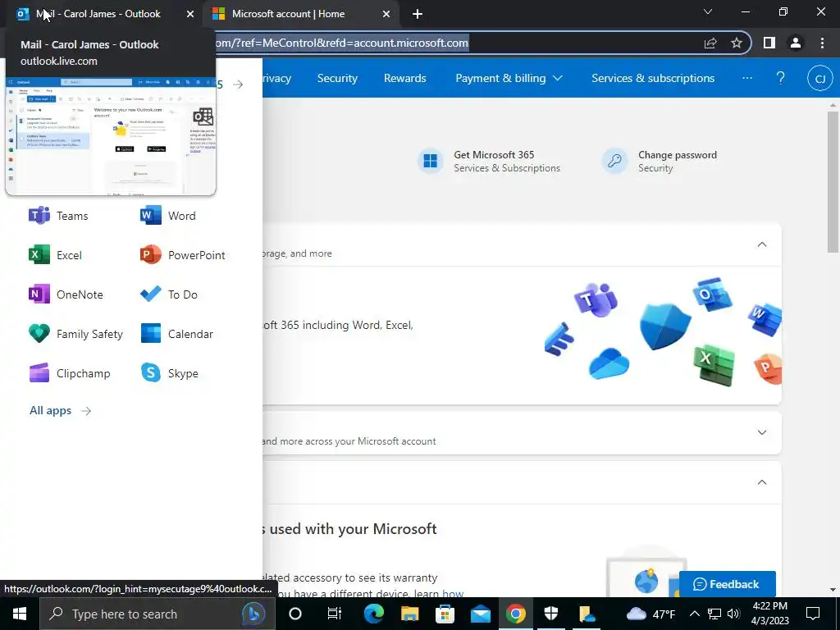The image size is (840, 630).
Task: Open Calendar from the app launcher
Action: [x=176, y=334]
